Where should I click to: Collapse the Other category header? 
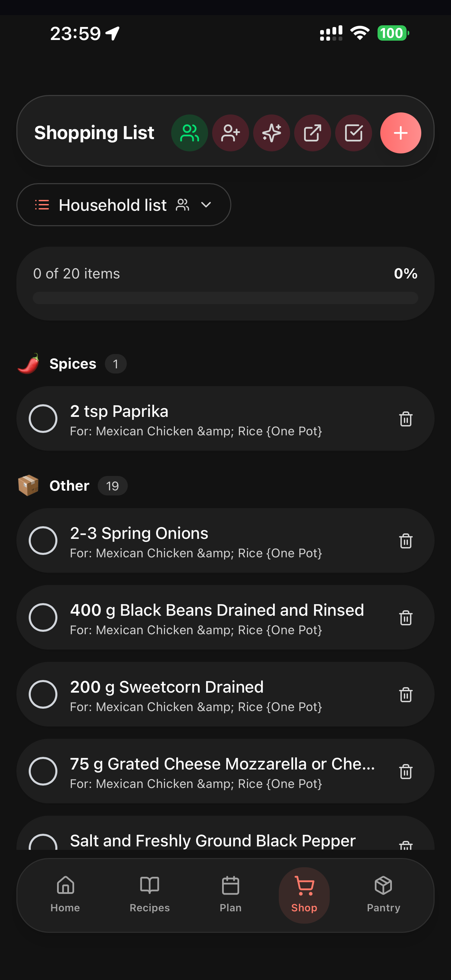tap(72, 486)
